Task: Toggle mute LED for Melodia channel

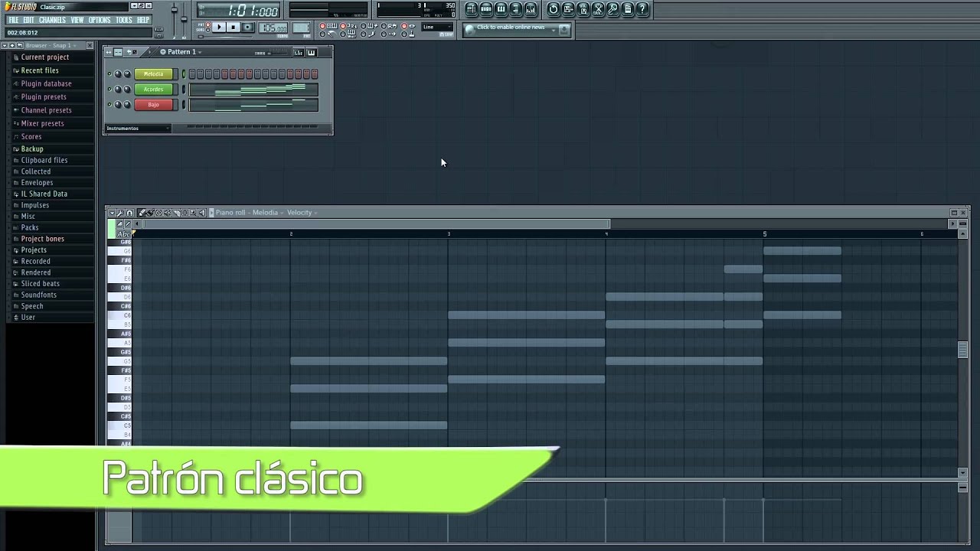Action: click(109, 73)
